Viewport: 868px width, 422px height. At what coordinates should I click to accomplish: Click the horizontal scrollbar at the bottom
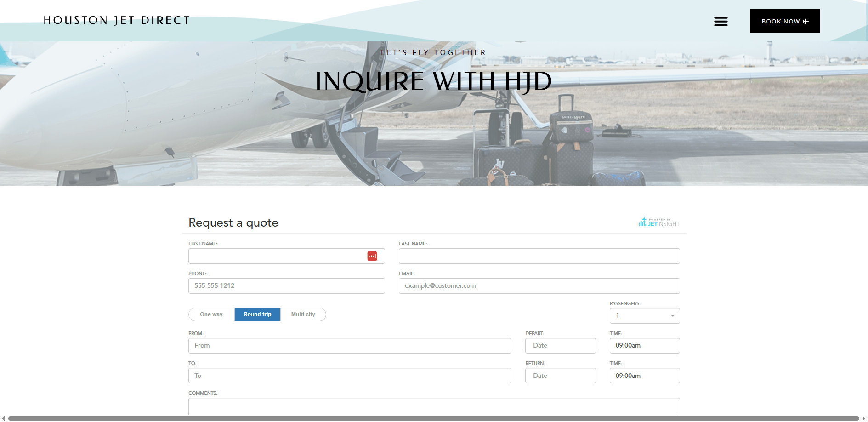coord(433,418)
